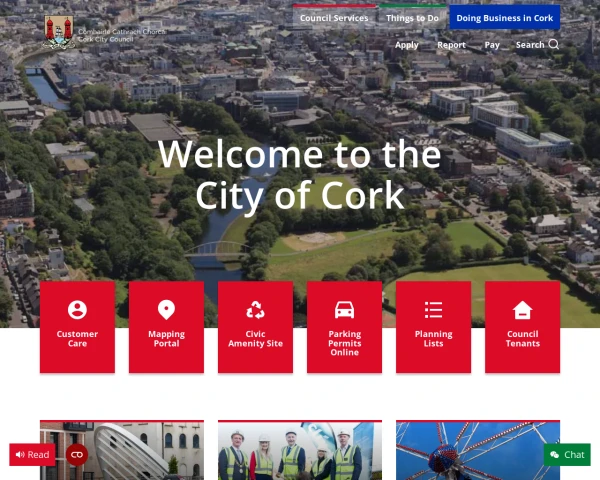The height and width of the screenshot is (480, 600).
Task: Click the Search magnifying glass icon
Action: 554,44
